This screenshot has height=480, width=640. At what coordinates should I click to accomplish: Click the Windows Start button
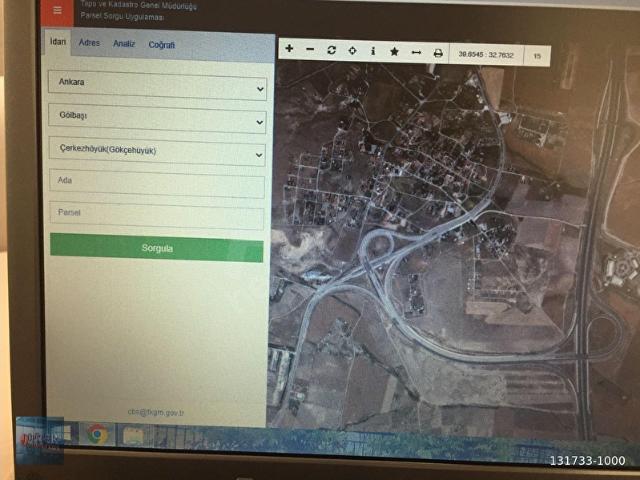[x=67, y=434]
